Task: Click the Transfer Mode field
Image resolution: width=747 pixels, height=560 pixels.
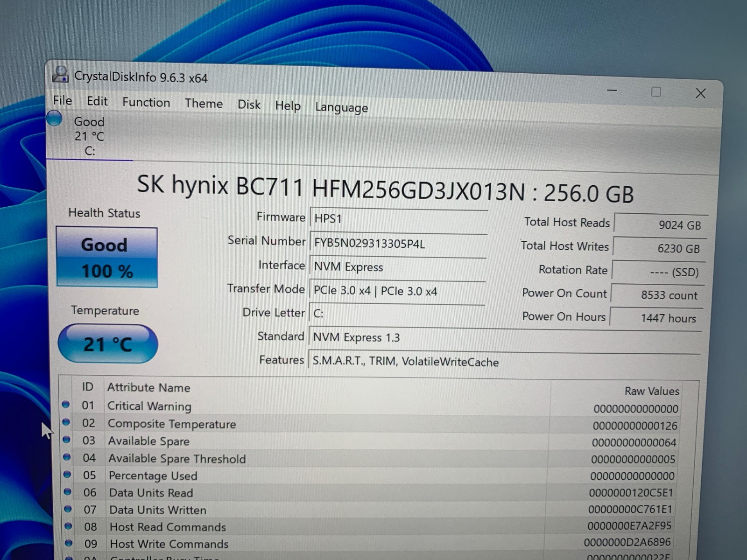Action: click(x=397, y=291)
